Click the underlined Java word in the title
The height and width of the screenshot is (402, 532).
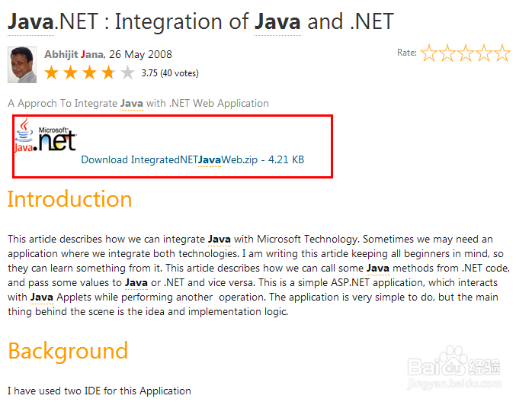click(30, 21)
